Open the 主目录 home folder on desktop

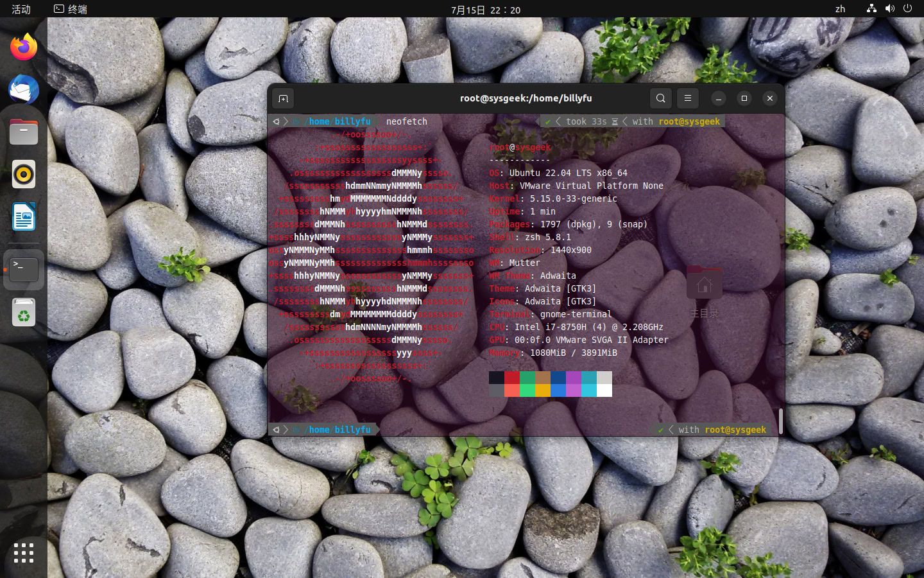[704, 292]
